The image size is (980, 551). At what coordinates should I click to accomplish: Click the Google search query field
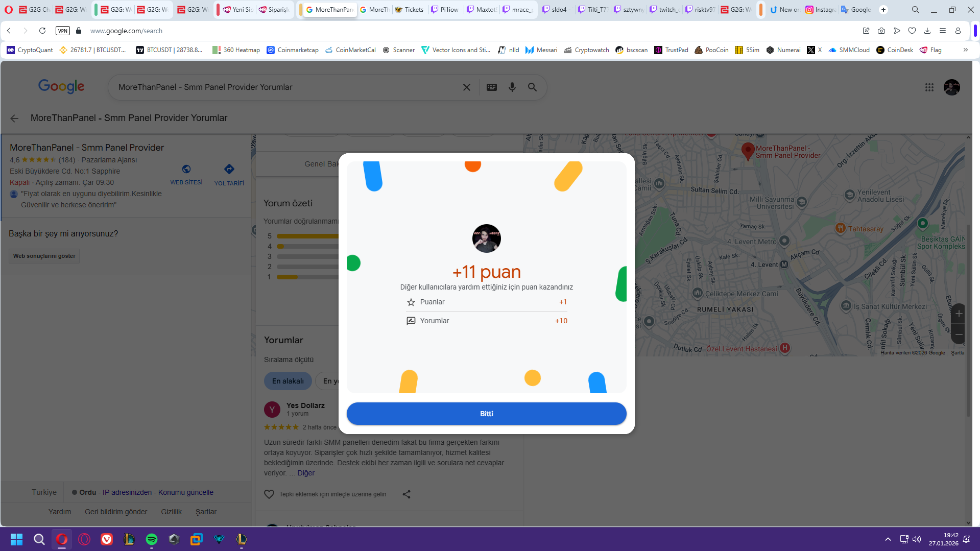tap(286, 87)
